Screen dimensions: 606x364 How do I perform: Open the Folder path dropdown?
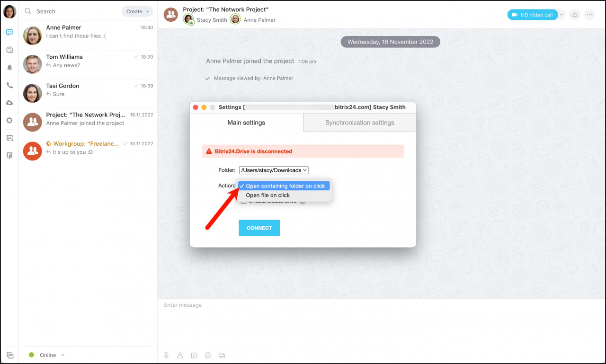tap(274, 170)
